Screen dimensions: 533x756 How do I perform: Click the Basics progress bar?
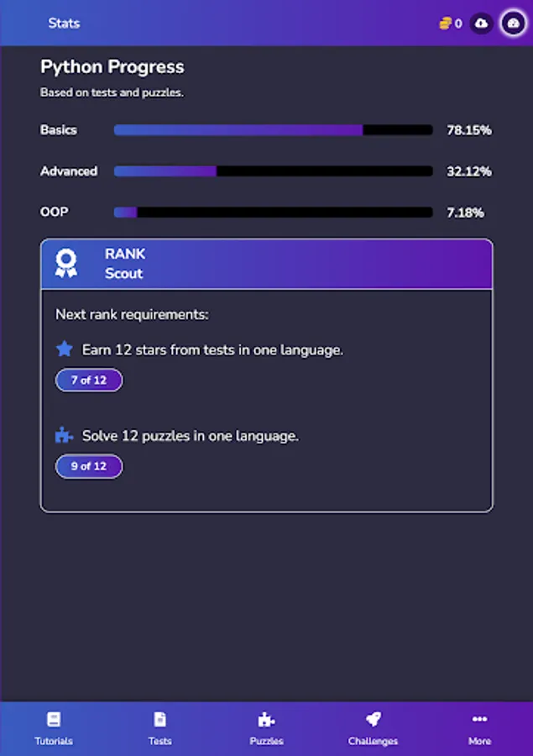coord(273,130)
